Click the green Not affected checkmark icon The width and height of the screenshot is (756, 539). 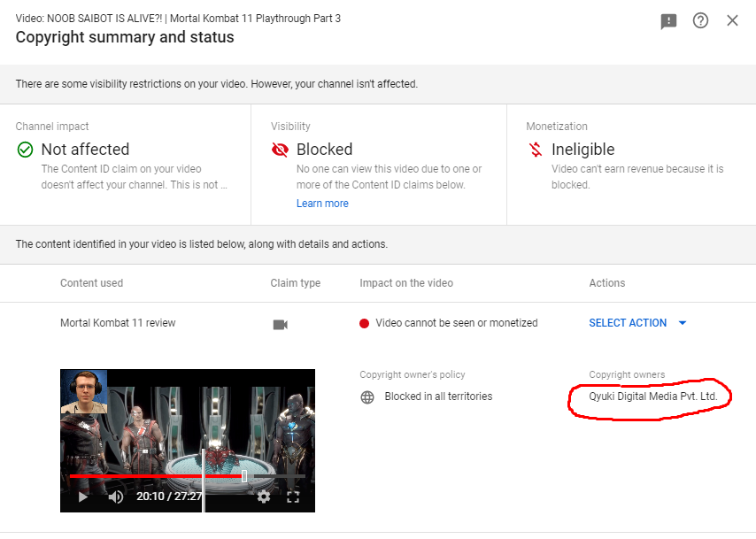pos(25,150)
